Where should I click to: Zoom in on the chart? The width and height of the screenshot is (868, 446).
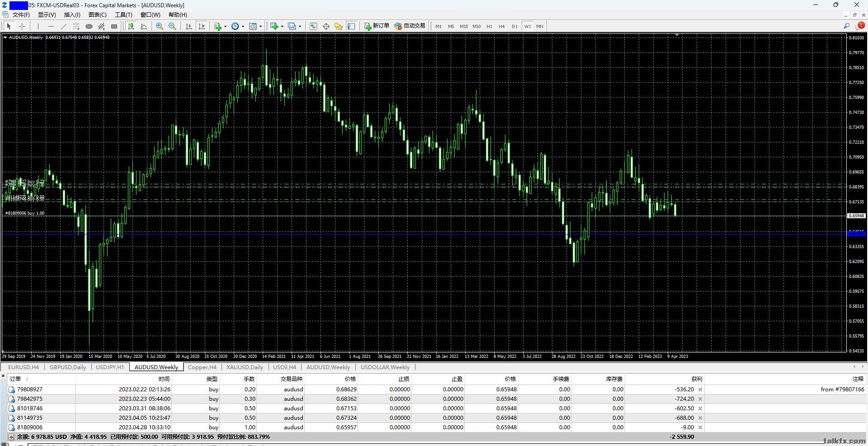point(160,26)
